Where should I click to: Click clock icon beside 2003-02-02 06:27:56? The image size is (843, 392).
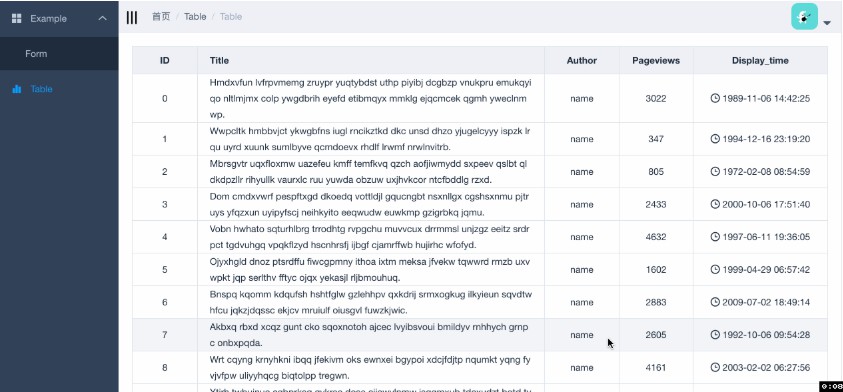[715, 367]
